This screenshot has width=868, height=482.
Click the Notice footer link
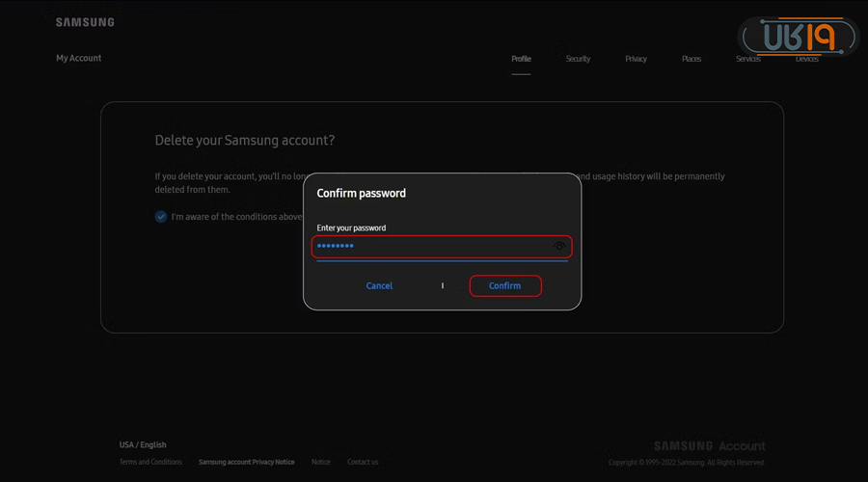[x=320, y=462]
